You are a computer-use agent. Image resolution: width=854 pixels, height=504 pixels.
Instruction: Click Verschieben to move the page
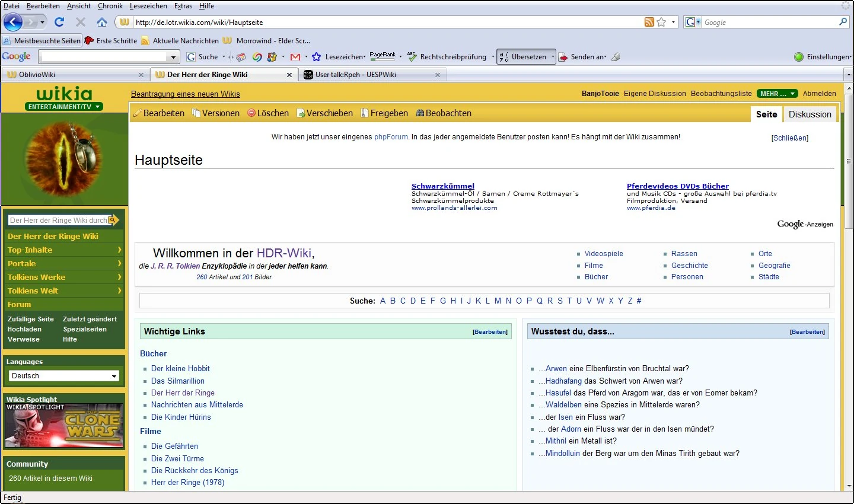click(325, 113)
